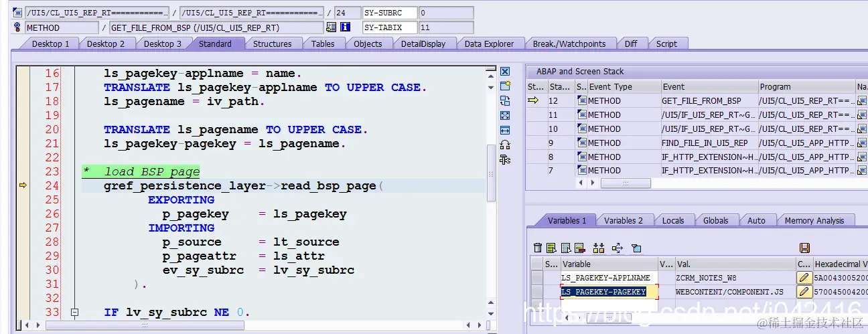
Task: Click the tool settings icon below the headset icon
Action: coord(505,160)
